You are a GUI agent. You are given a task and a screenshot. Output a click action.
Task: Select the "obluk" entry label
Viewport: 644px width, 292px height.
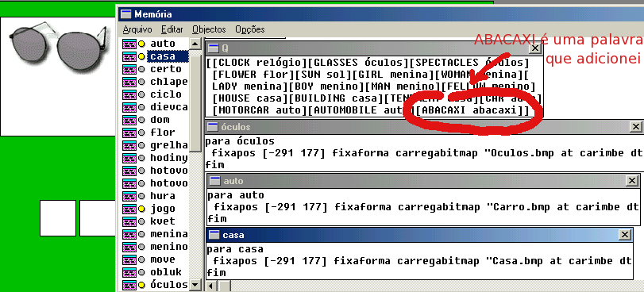166,272
